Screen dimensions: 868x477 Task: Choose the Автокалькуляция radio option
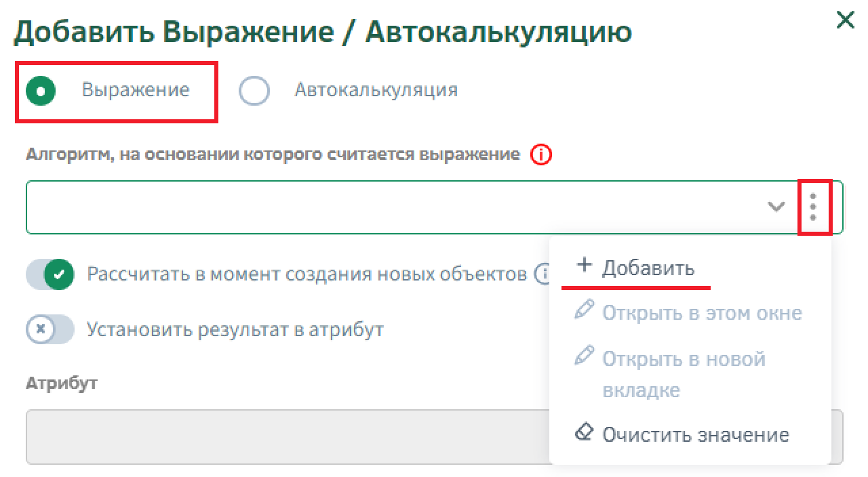coord(254,91)
